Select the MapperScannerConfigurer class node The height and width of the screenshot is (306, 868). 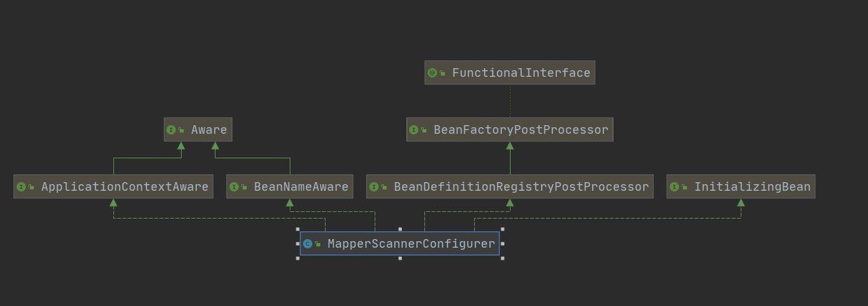click(x=400, y=244)
